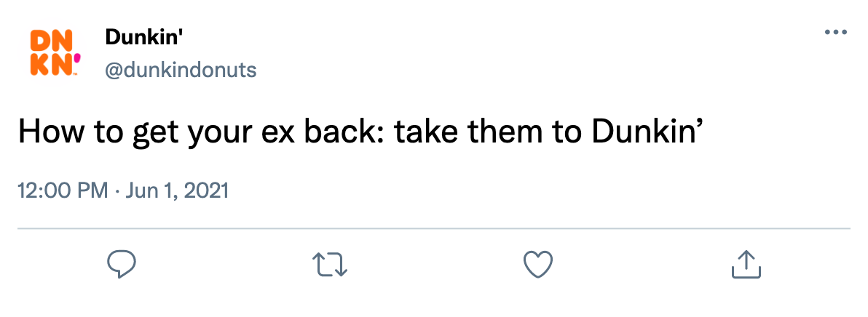Click the @dunkindonuts handle
The width and height of the screenshot is (868, 317).
(x=181, y=71)
